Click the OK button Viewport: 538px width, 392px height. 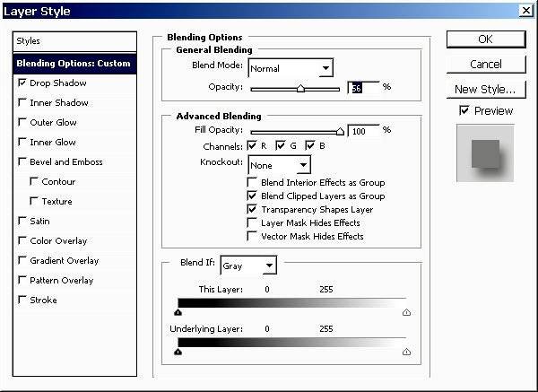485,39
